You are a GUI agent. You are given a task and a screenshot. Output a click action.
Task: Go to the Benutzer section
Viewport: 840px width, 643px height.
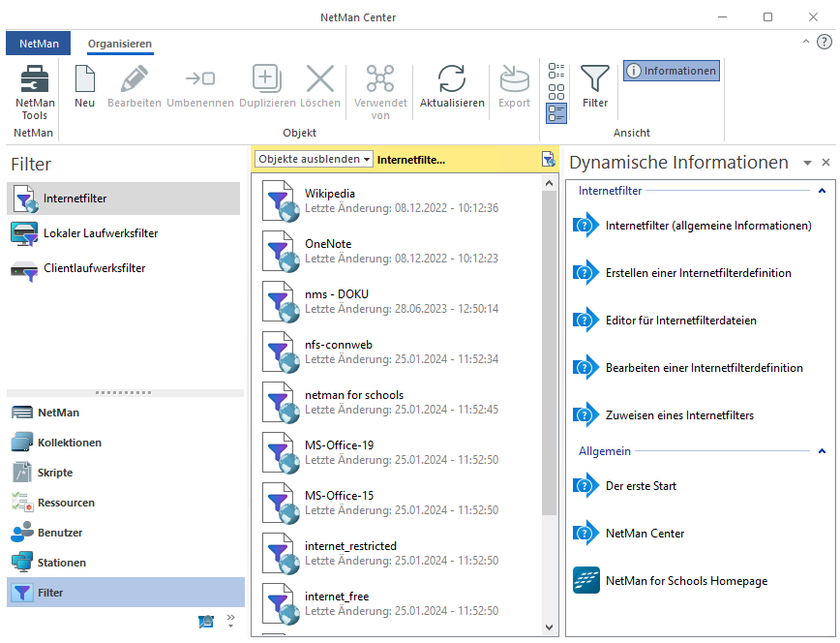pyautogui.click(x=60, y=533)
